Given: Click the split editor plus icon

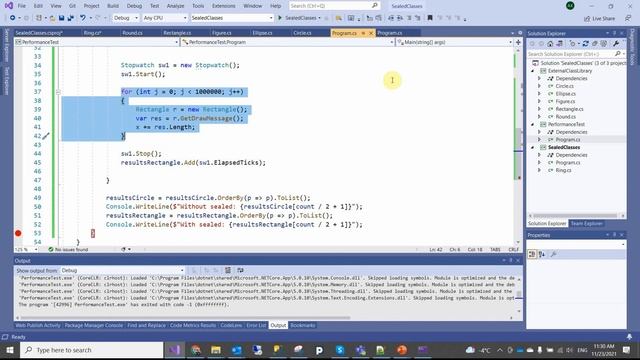Looking at the screenshot, I should click(518, 42).
